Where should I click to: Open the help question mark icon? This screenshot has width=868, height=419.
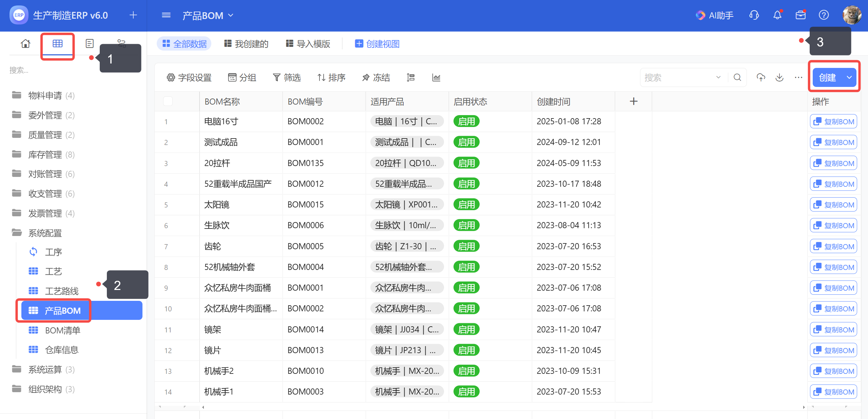pyautogui.click(x=824, y=15)
